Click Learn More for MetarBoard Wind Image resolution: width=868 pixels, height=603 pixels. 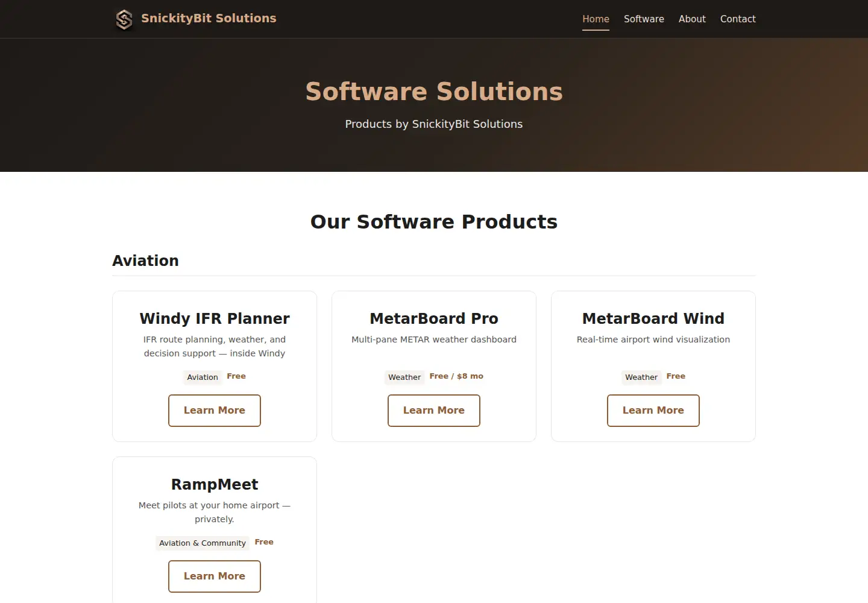click(x=653, y=411)
